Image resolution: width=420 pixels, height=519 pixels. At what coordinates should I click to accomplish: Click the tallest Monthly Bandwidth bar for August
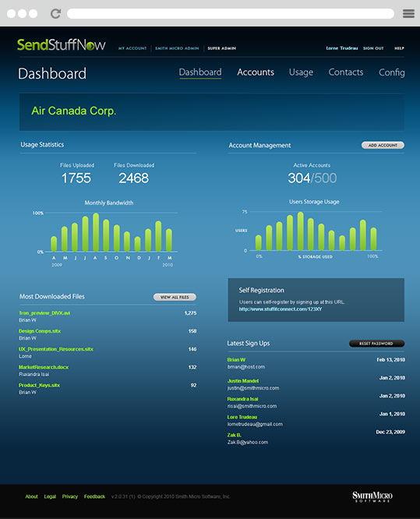pos(96,232)
